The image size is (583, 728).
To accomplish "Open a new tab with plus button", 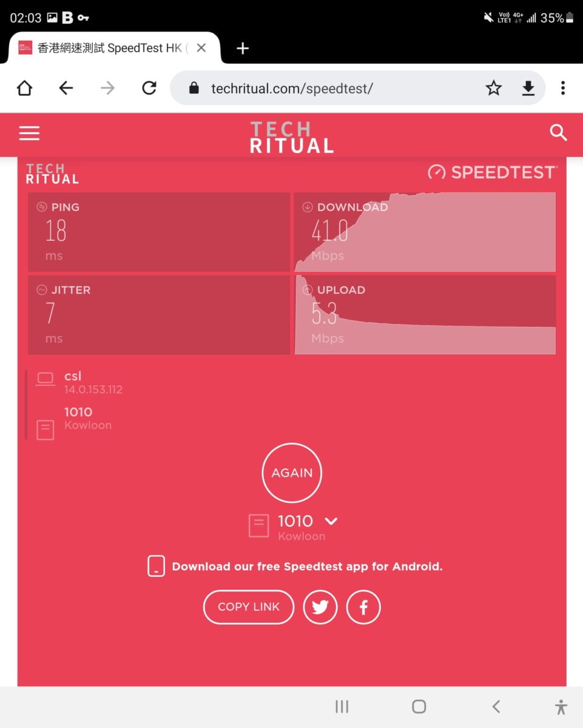I will coord(243,49).
